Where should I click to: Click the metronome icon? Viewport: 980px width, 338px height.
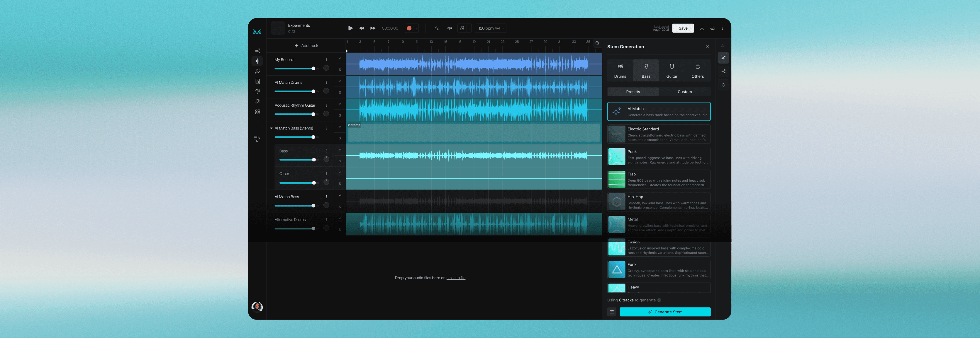[462, 28]
